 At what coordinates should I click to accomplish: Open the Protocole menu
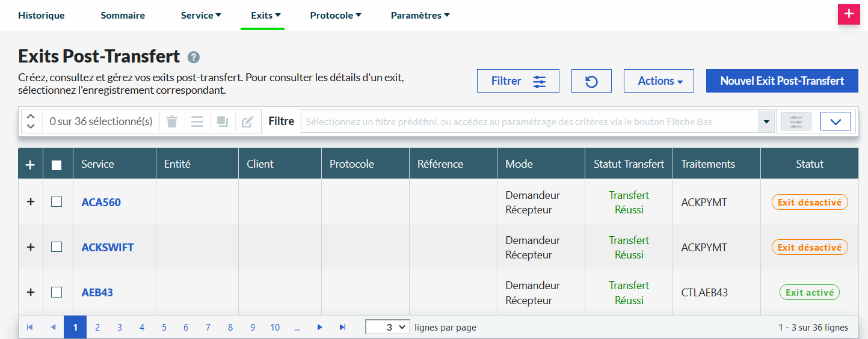(x=335, y=16)
